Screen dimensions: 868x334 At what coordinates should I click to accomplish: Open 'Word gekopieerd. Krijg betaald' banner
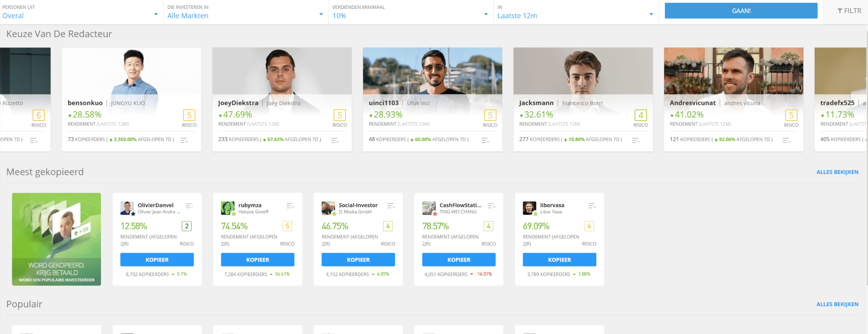point(56,239)
